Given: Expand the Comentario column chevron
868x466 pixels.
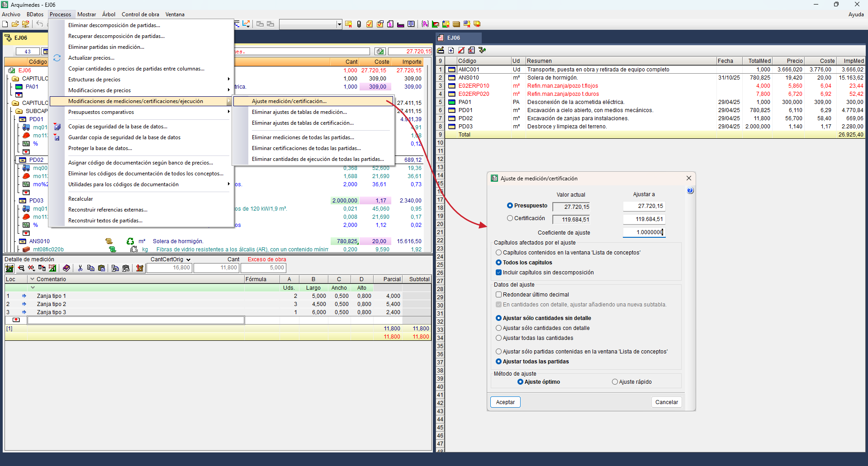Looking at the screenshot, I should [32, 279].
